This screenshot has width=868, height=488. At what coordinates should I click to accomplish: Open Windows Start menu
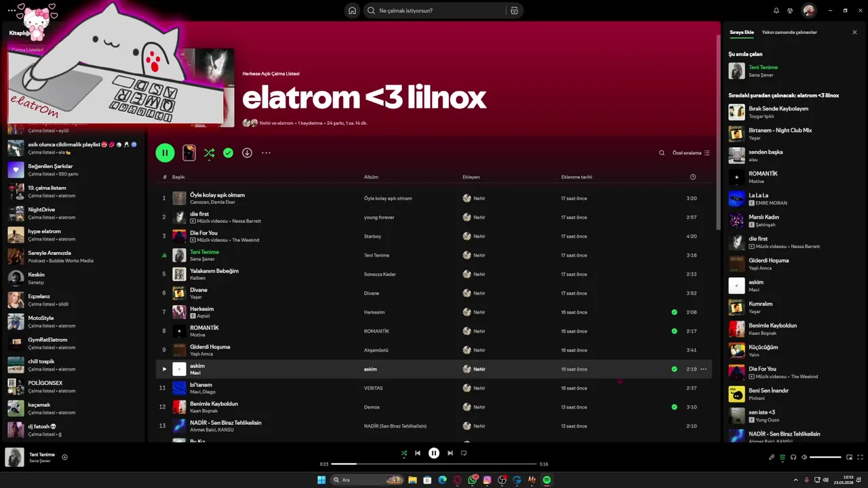[x=321, y=480]
